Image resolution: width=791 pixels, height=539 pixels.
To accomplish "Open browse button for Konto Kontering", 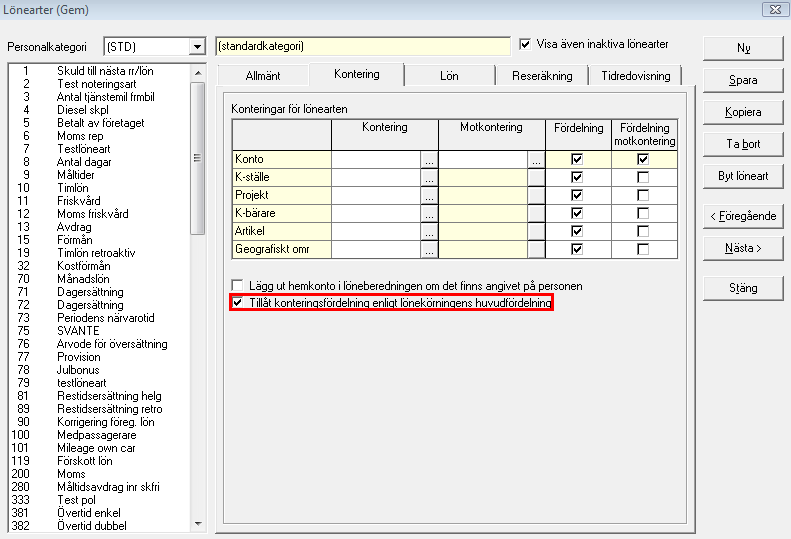I will [429, 159].
